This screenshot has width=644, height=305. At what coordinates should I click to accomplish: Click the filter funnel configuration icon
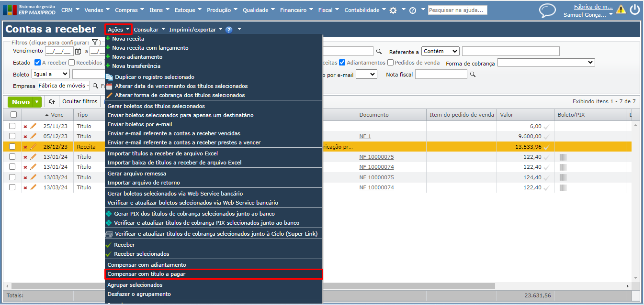[x=95, y=43]
